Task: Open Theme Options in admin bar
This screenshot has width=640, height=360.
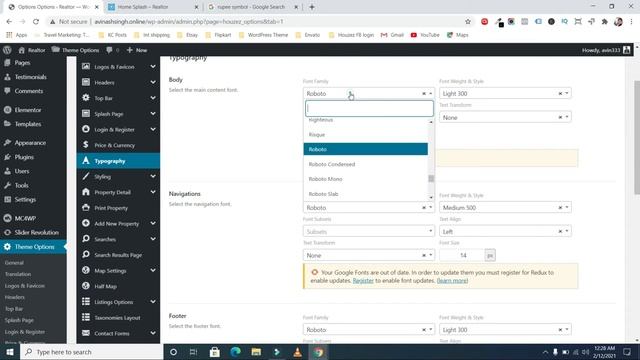Action: pos(76,50)
